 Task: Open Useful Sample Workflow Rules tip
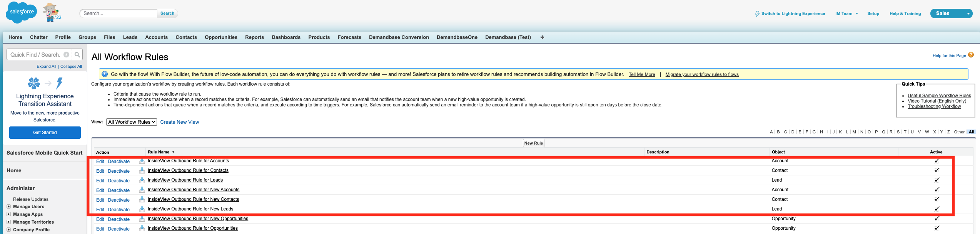pos(939,96)
